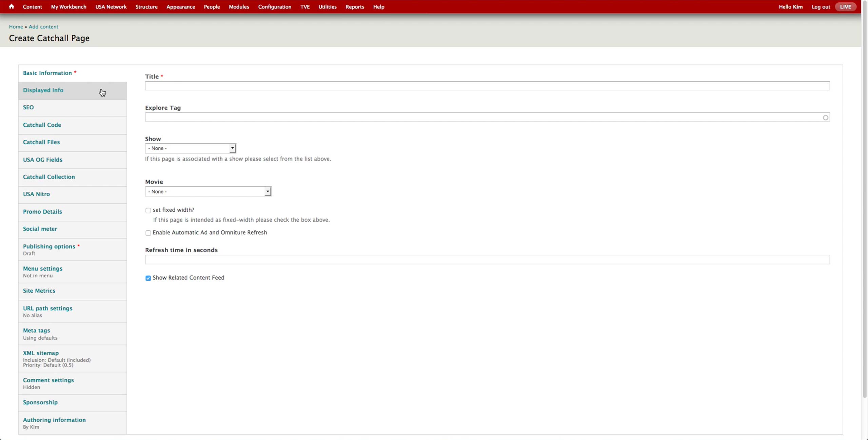The image size is (868, 440).
Task: Open the Structure admin menu
Action: (x=146, y=7)
